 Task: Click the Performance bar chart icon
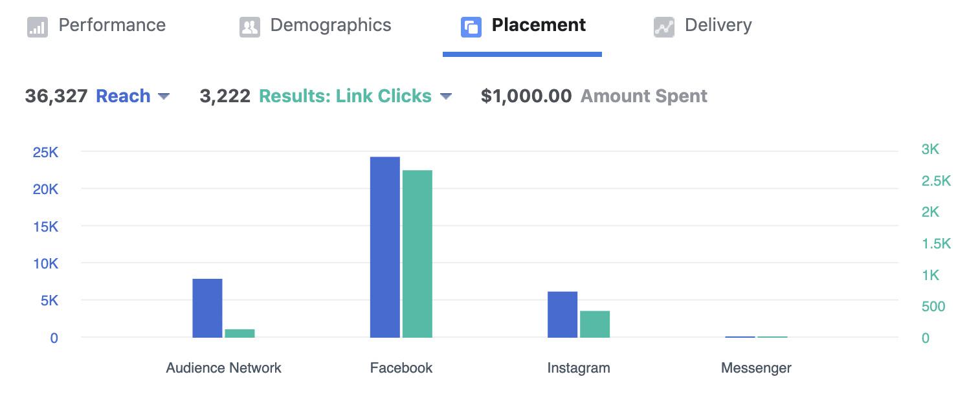click(x=38, y=27)
